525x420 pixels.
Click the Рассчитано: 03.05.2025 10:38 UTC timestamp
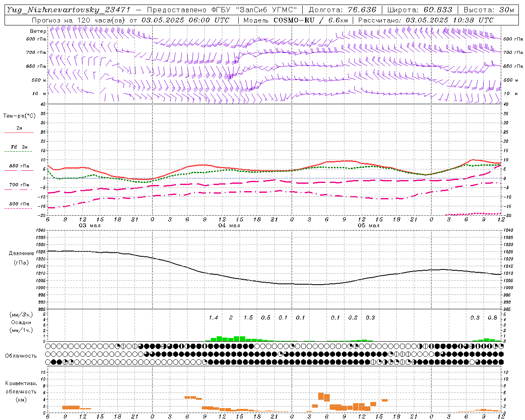426,20
